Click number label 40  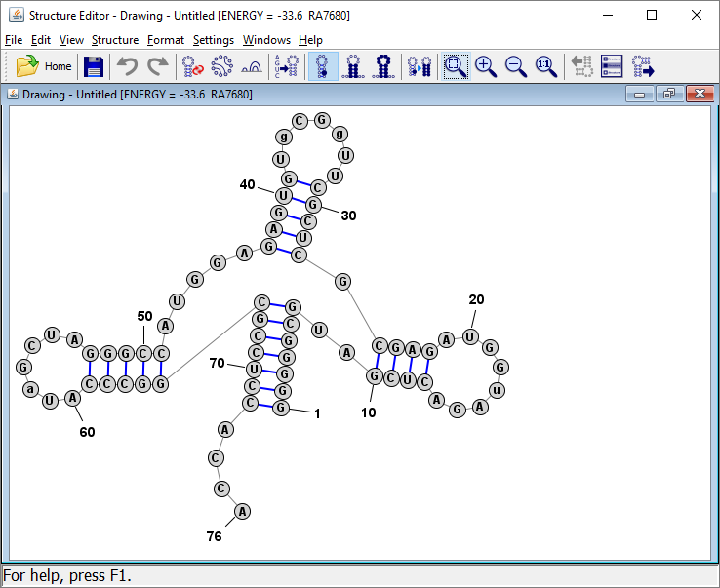[247, 184]
